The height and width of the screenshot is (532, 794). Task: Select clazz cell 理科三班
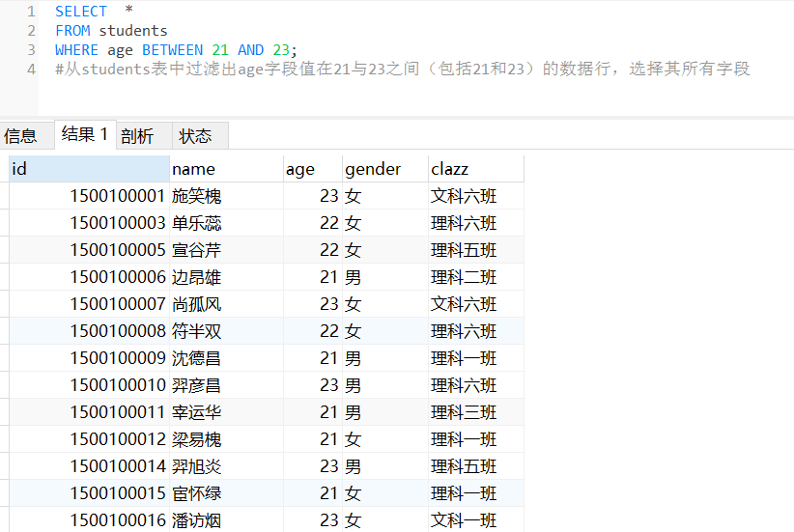pos(476,412)
